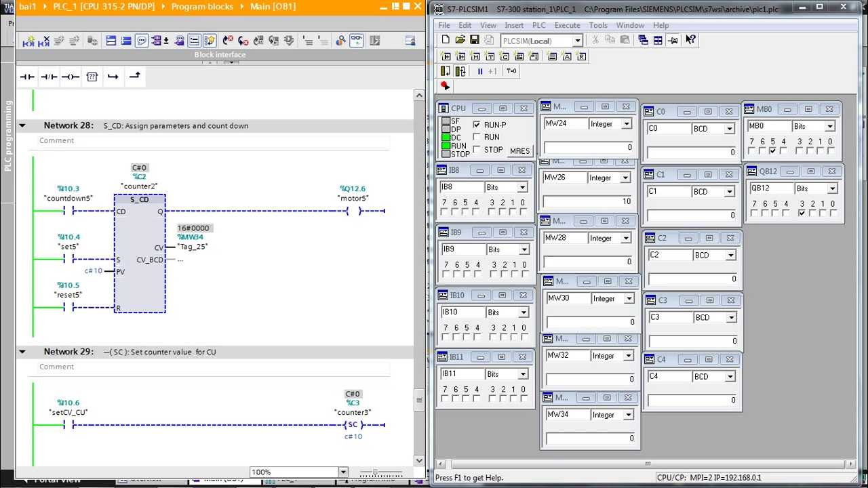Check bit 4 in IB9 window
The height and width of the screenshot is (488, 868).
477,274
